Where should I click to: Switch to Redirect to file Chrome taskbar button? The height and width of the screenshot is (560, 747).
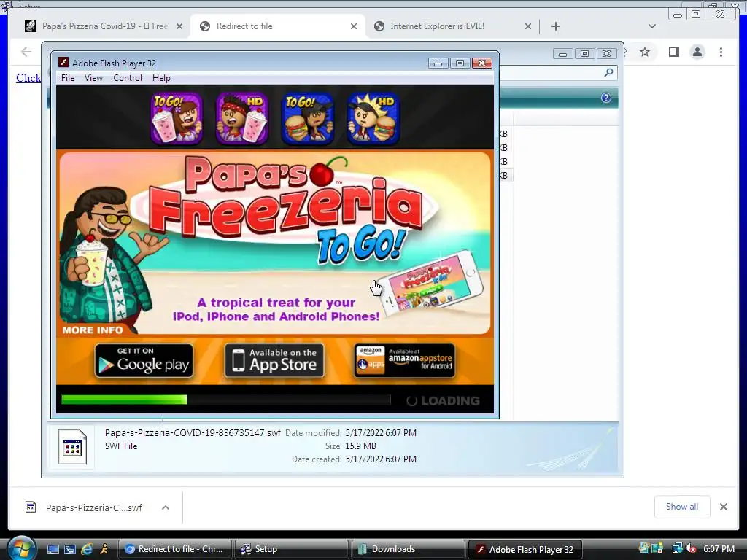click(x=174, y=549)
